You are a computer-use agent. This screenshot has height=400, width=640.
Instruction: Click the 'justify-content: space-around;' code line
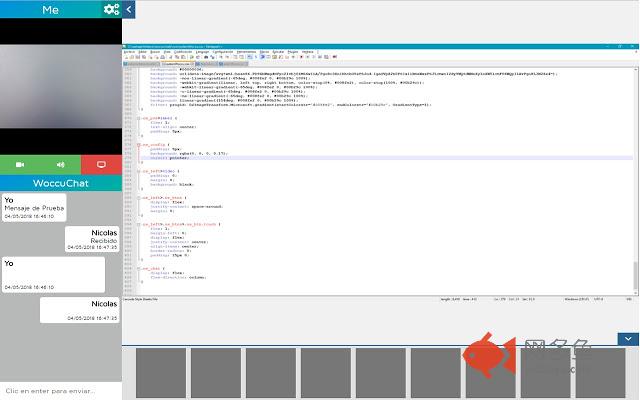click(187, 207)
